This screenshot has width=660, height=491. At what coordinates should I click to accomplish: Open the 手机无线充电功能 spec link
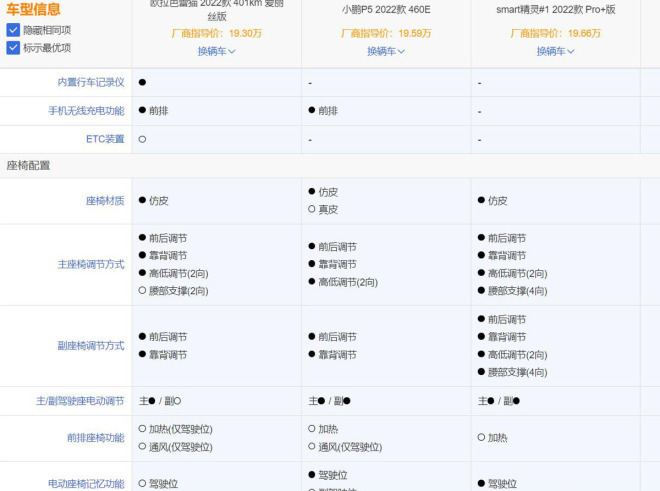[86, 111]
